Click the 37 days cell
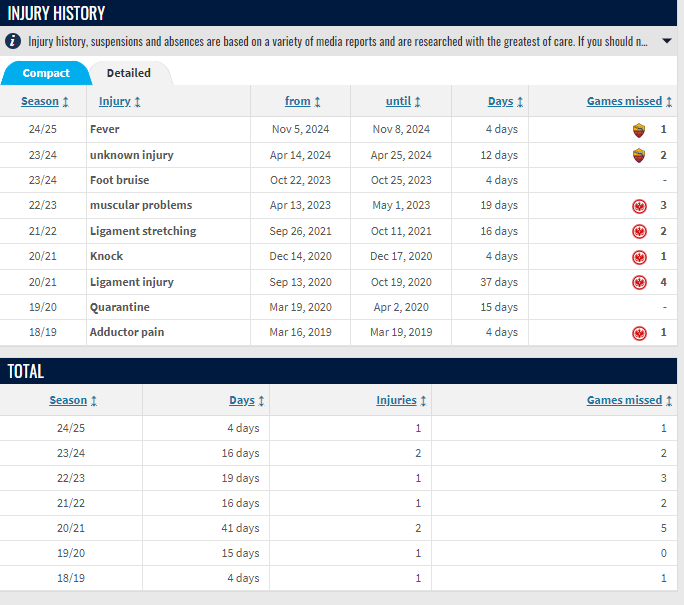Viewport: 684px width, 605px height. (x=499, y=282)
